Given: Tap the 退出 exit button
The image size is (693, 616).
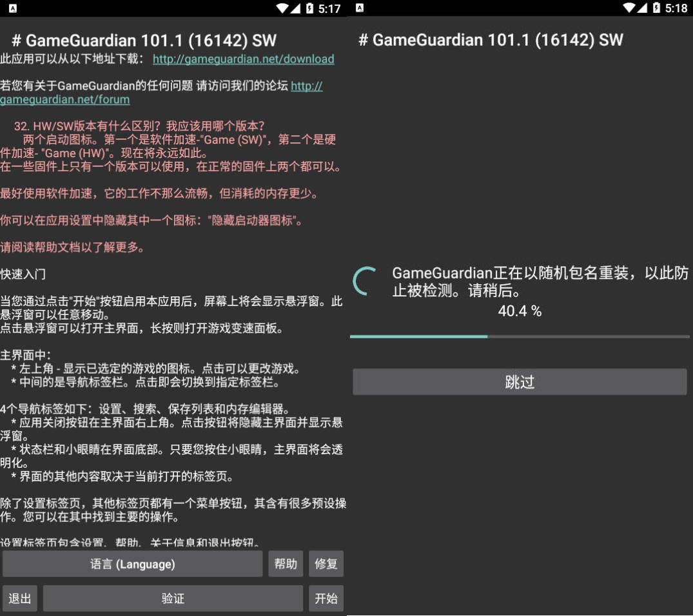Looking at the screenshot, I should pyautogui.click(x=20, y=599).
